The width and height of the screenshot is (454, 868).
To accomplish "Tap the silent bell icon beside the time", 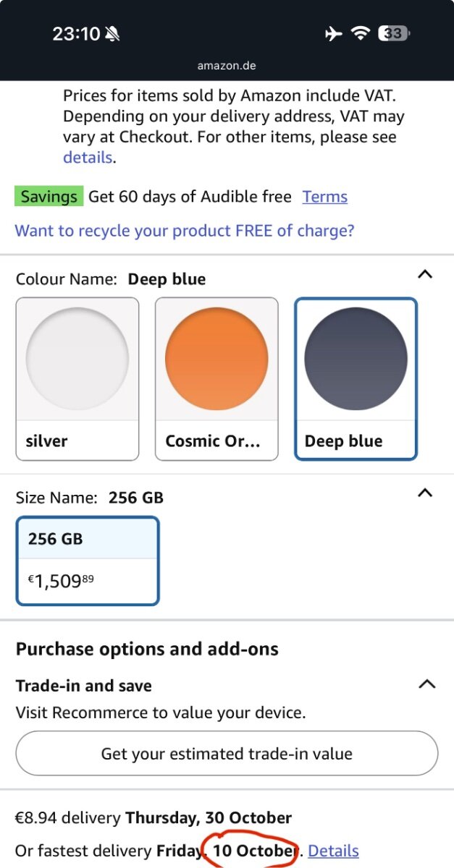I will coord(112,34).
